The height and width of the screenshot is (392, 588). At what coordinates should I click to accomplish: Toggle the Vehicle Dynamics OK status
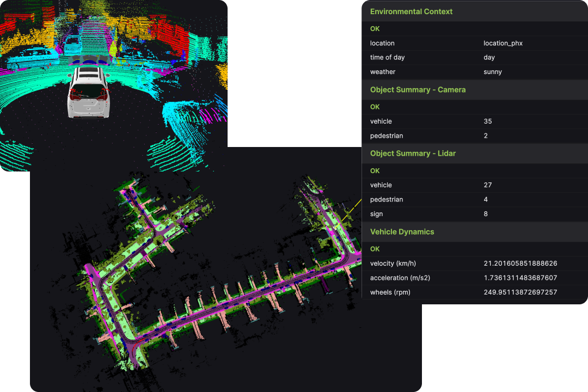[x=375, y=249]
